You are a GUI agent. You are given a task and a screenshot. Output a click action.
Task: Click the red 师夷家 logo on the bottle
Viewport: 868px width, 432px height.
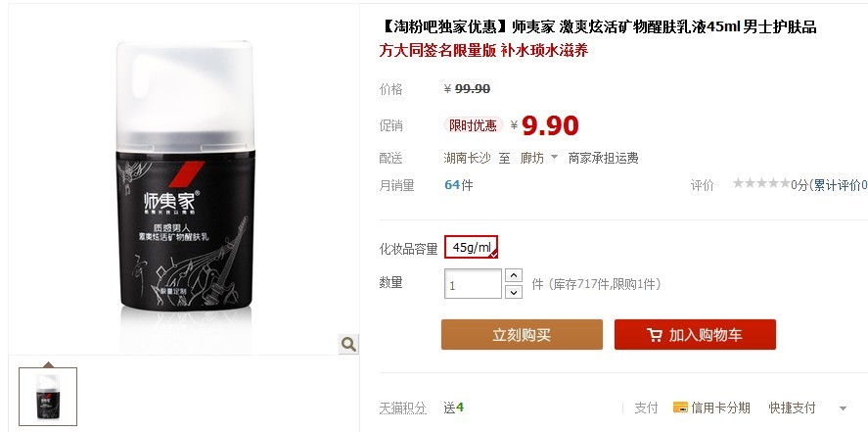click(187, 174)
